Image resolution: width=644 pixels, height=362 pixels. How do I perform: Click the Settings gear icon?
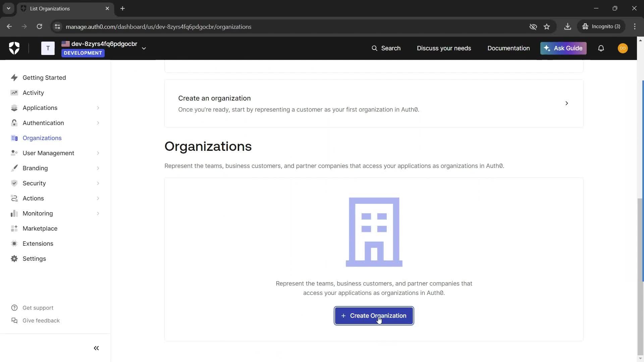14,259
